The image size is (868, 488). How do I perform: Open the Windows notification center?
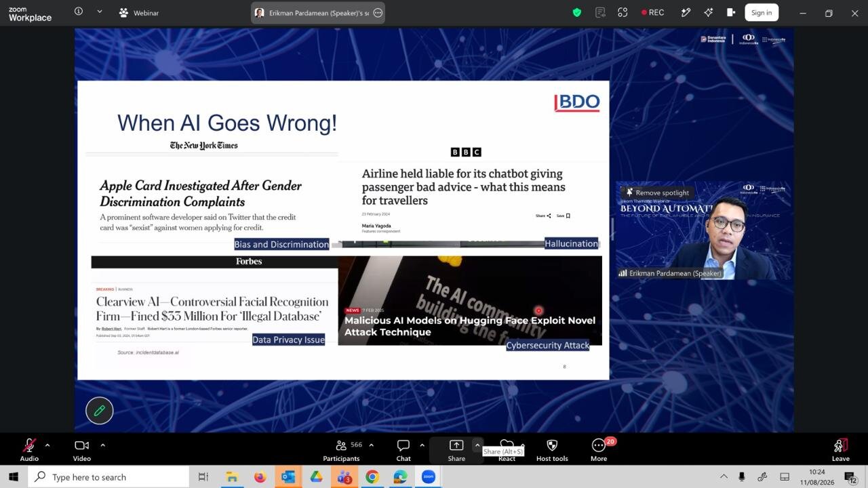(x=850, y=477)
